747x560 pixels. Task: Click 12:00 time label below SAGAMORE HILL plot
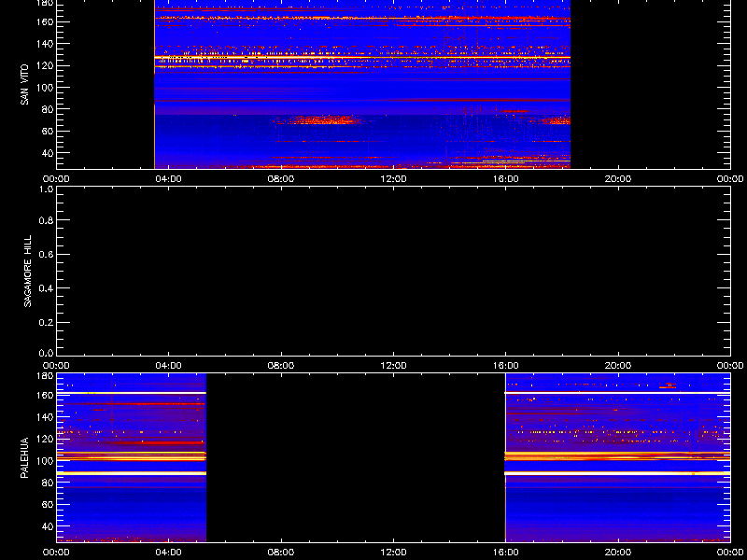(393, 366)
